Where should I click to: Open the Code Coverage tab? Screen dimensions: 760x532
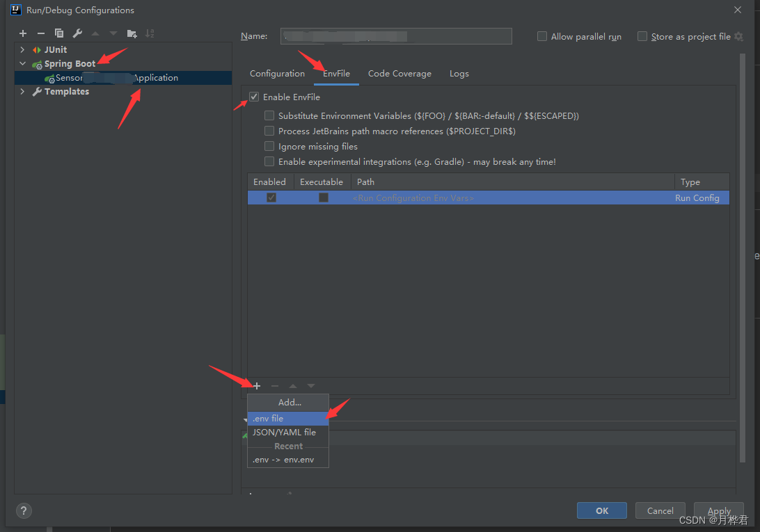(x=399, y=74)
